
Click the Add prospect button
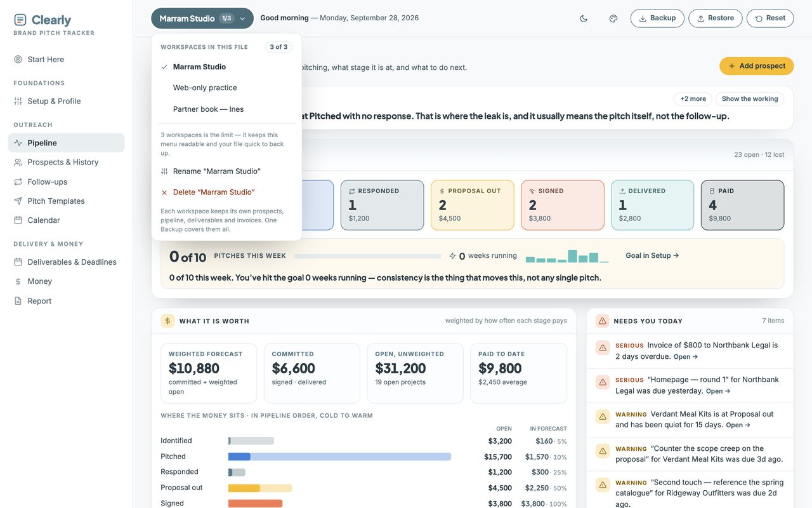(x=757, y=66)
